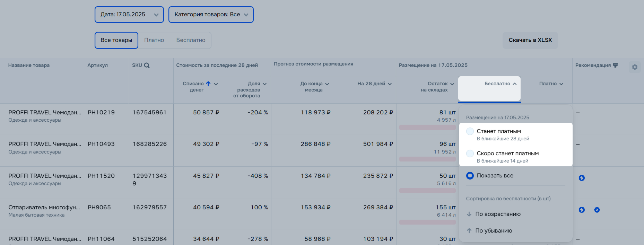Click Артикул column header

(x=97, y=65)
